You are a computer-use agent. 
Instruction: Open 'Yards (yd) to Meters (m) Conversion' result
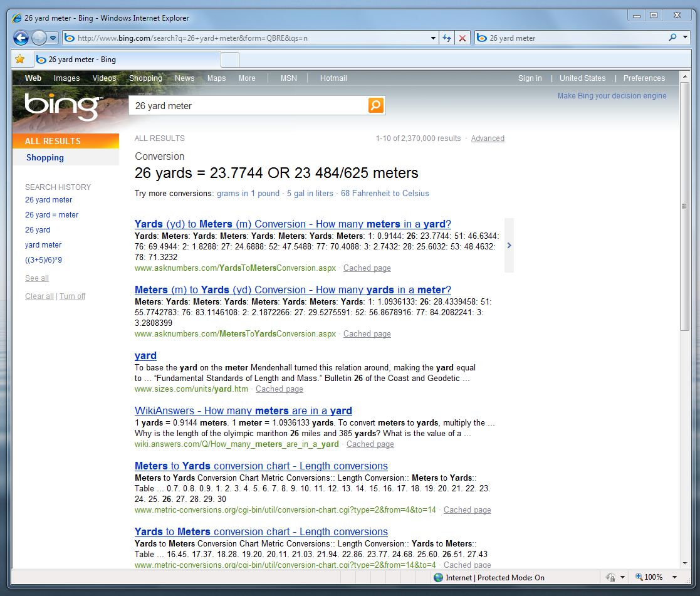(x=293, y=224)
